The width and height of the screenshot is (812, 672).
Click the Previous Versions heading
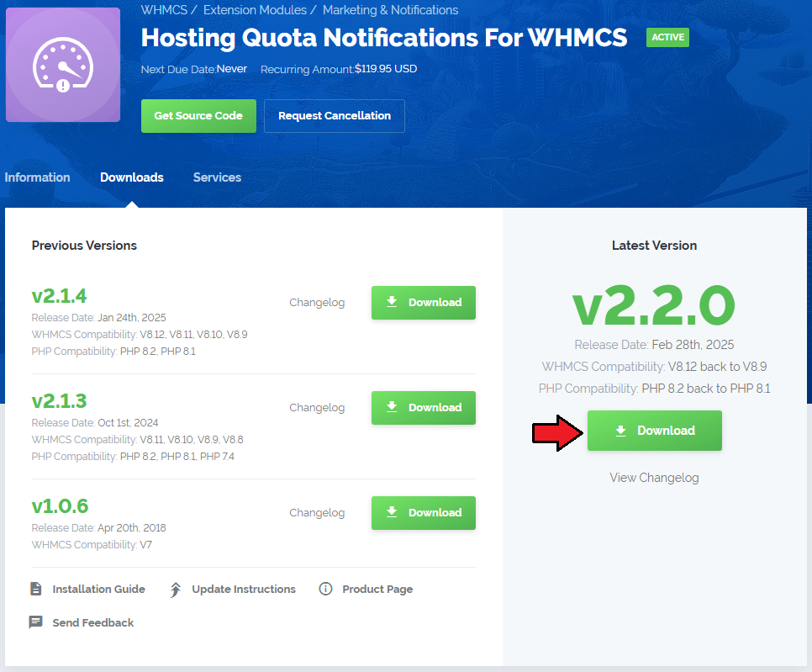[x=84, y=246]
